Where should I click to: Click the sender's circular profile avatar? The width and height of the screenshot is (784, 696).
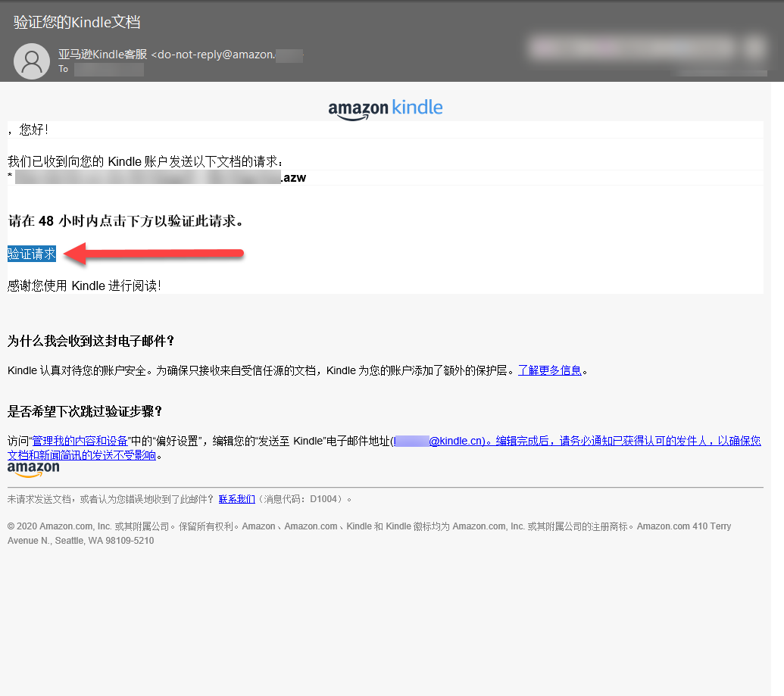pyautogui.click(x=32, y=61)
